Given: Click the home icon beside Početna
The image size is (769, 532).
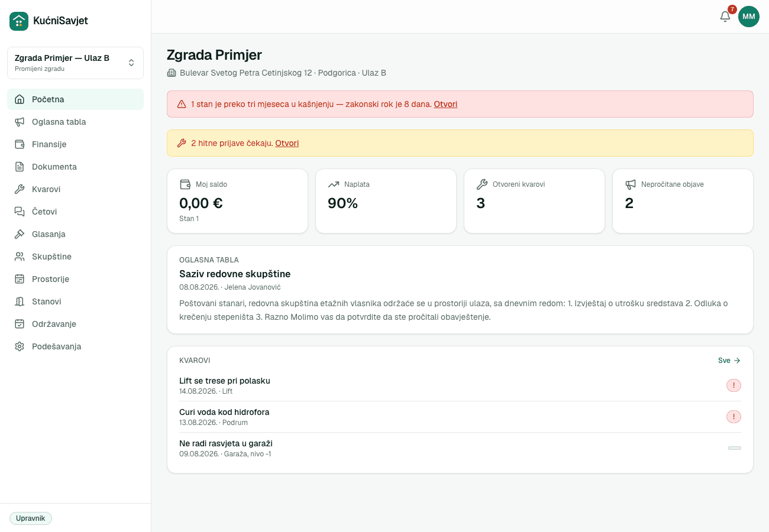Looking at the screenshot, I should pos(20,99).
